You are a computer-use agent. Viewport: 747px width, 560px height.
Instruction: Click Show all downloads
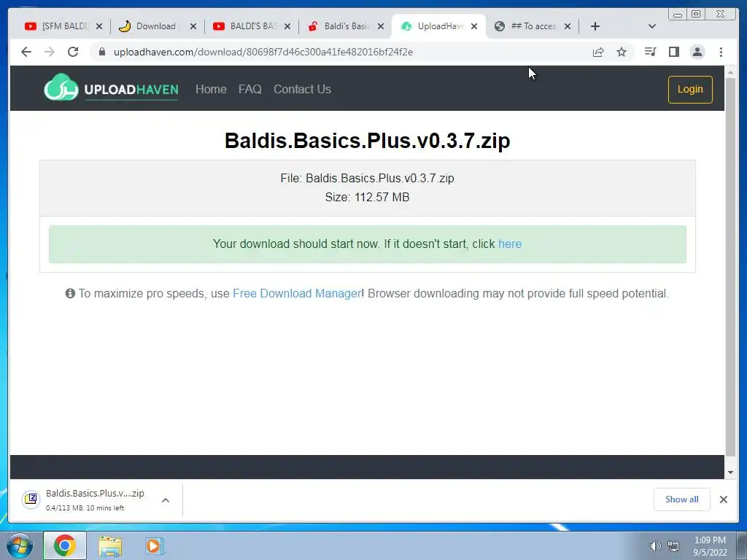point(682,499)
